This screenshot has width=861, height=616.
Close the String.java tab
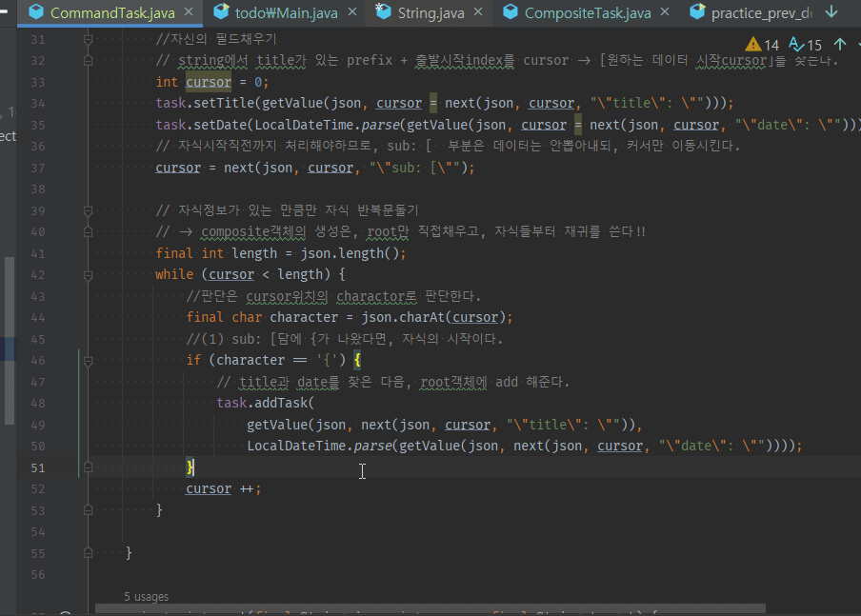[x=478, y=11]
